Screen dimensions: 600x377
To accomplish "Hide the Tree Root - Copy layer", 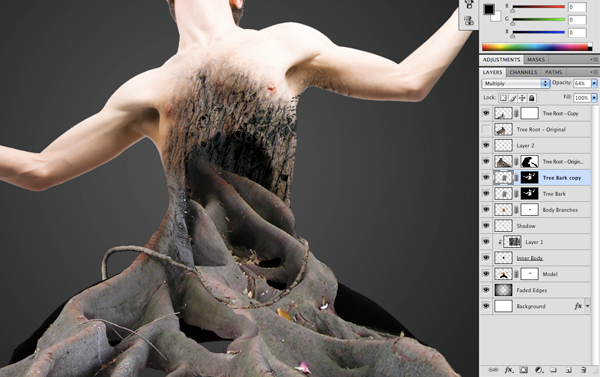I will click(x=486, y=113).
